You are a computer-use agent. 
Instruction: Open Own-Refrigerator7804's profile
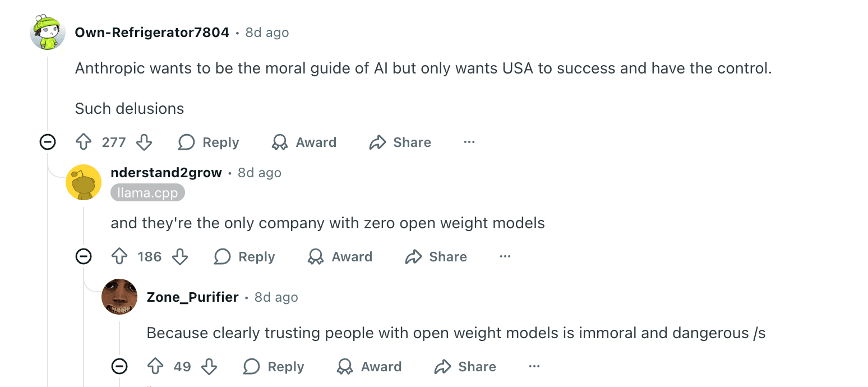click(152, 32)
